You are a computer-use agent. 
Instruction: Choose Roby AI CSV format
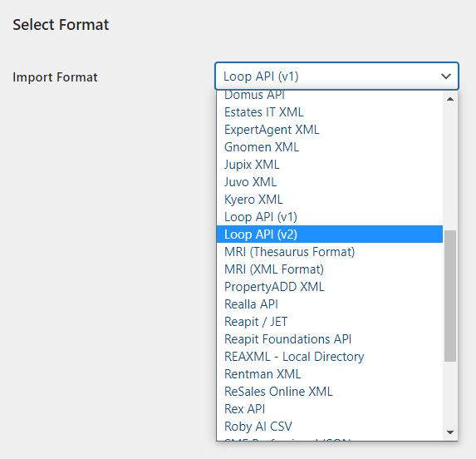(330, 427)
